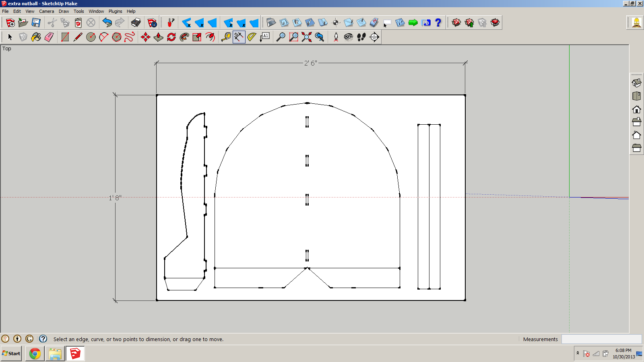Open the Camera menu
Image resolution: width=644 pixels, height=362 pixels.
tap(46, 11)
